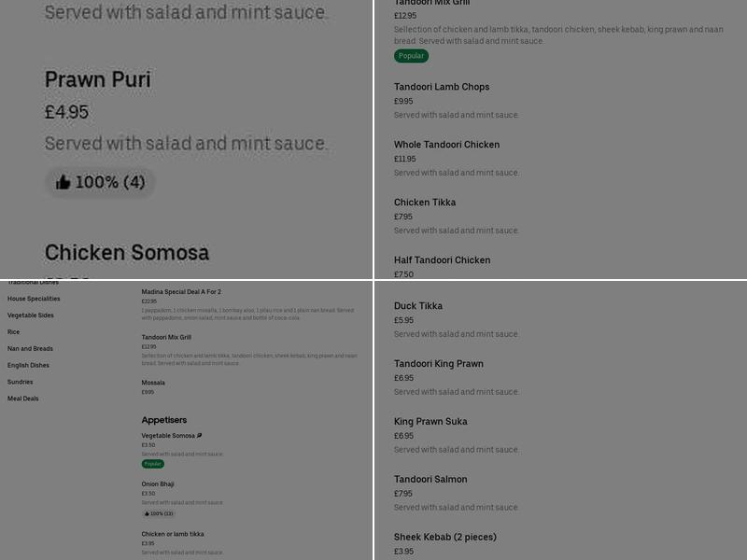Viewport: 747px width, 560px height.
Task: Jump to English Dishes section
Action: click(x=29, y=366)
